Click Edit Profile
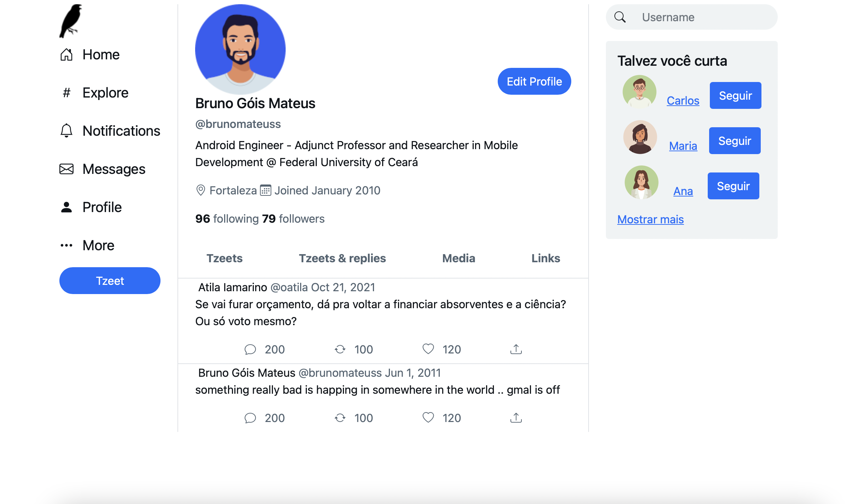847x504 pixels. (534, 81)
